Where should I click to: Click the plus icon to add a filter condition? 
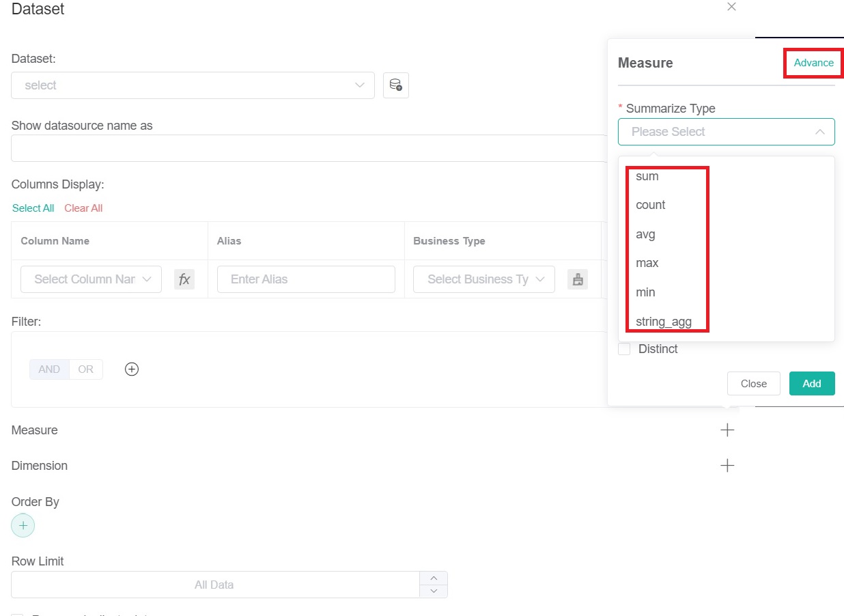click(131, 369)
